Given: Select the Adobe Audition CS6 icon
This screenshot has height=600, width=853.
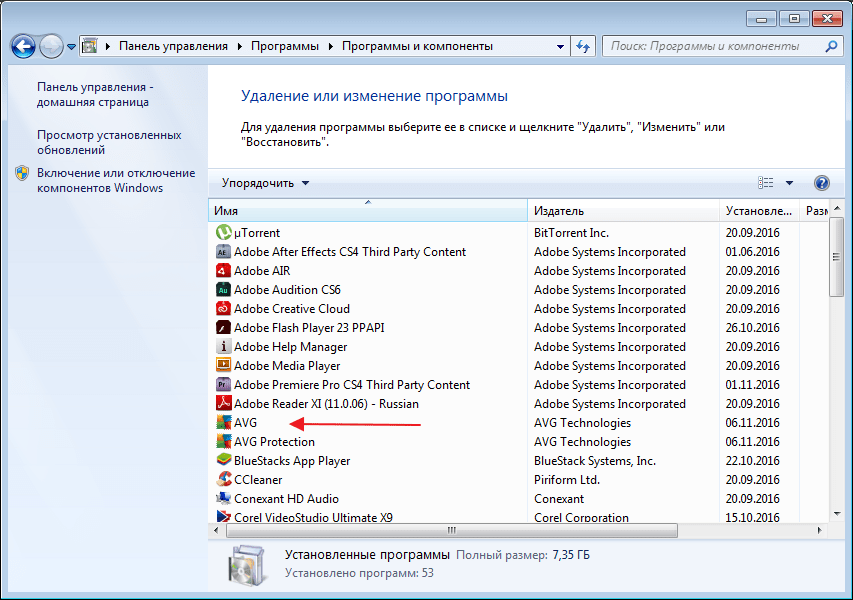Looking at the screenshot, I should pos(224,289).
